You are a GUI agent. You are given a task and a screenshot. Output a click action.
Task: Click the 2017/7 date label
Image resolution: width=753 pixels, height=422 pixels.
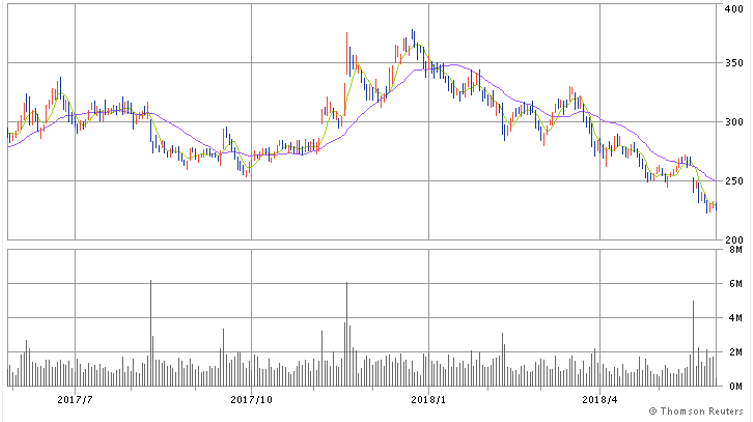point(76,399)
